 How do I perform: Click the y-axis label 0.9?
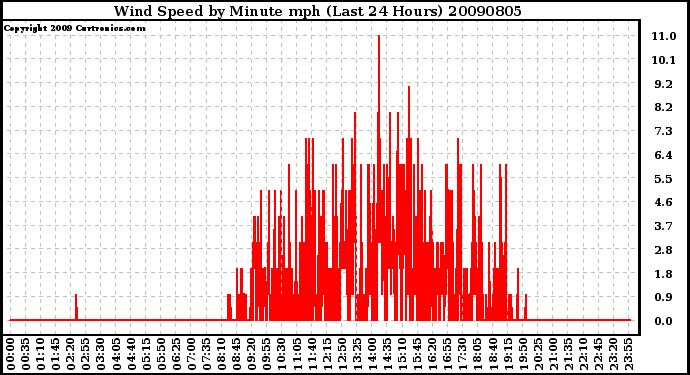coord(664,298)
